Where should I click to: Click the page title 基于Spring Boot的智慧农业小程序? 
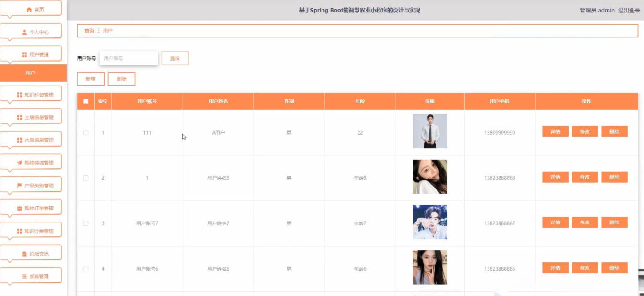pyautogui.click(x=360, y=10)
